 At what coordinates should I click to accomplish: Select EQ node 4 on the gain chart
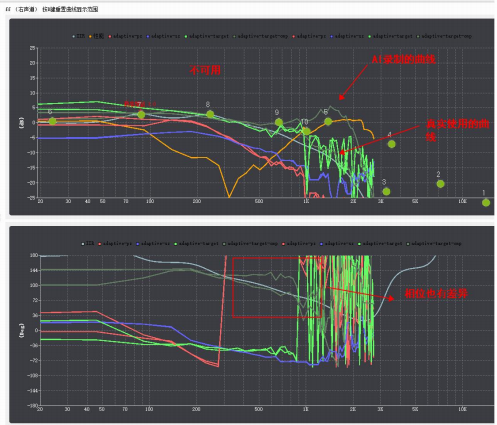click(x=392, y=144)
